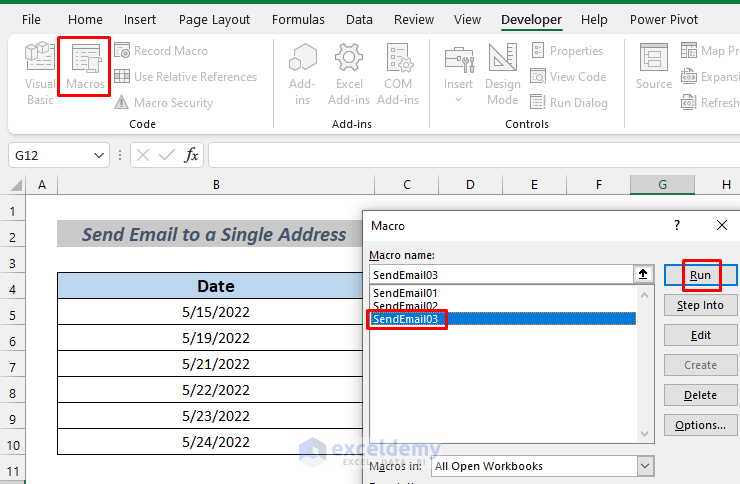Click the Macro dialog help question mark
This screenshot has width=740, height=484.
[677, 225]
